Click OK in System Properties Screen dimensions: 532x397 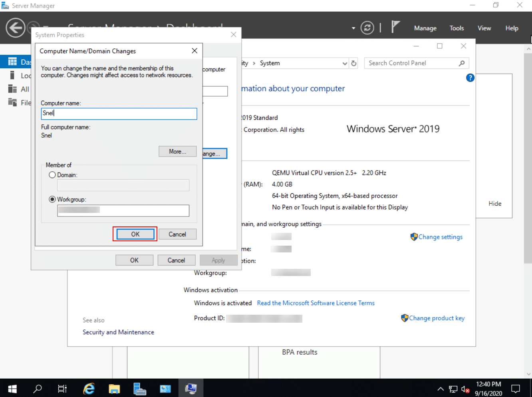click(134, 260)
